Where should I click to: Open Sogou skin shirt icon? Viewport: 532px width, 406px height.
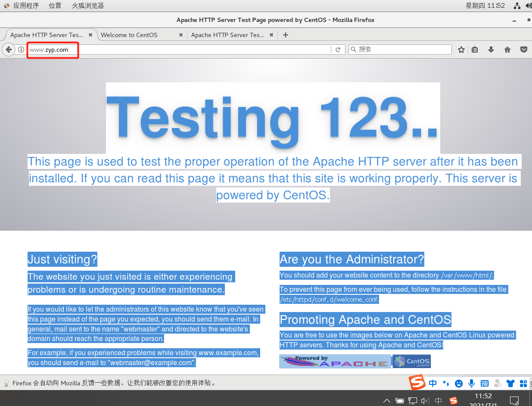pos(510,383)
